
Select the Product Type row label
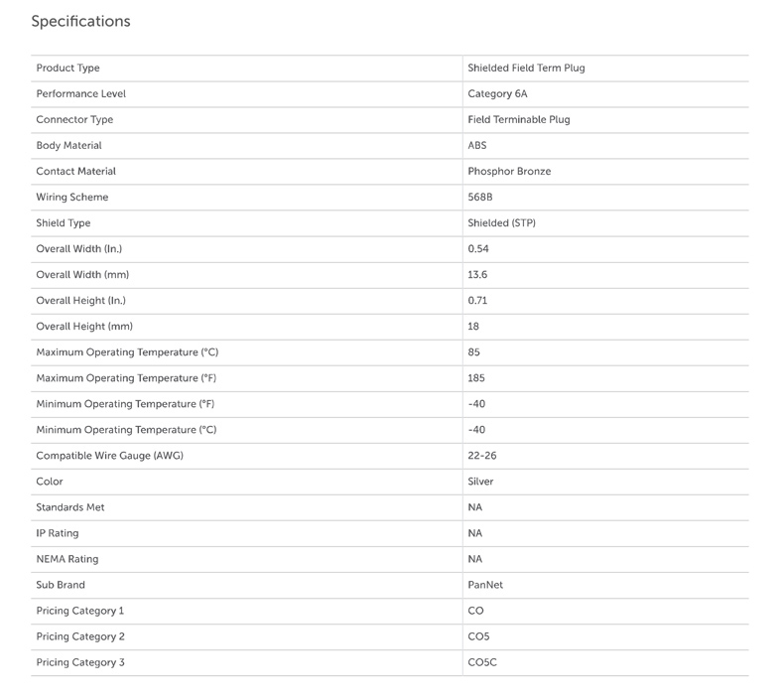pos(68,69)
